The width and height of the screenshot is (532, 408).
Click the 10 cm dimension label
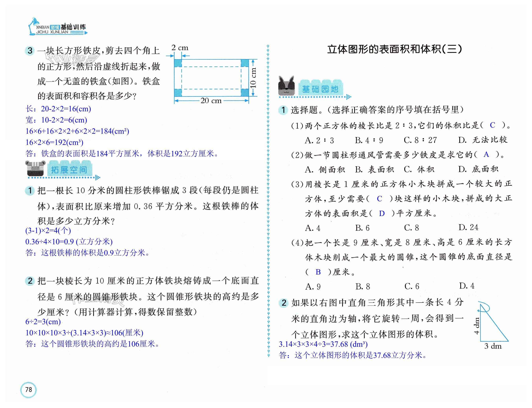(253, 78)
